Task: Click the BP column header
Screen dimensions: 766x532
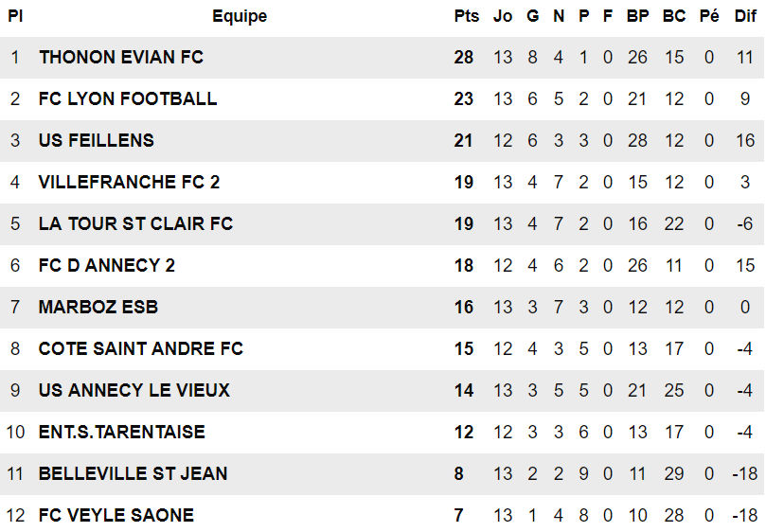Action: click(x=637, y=16)
